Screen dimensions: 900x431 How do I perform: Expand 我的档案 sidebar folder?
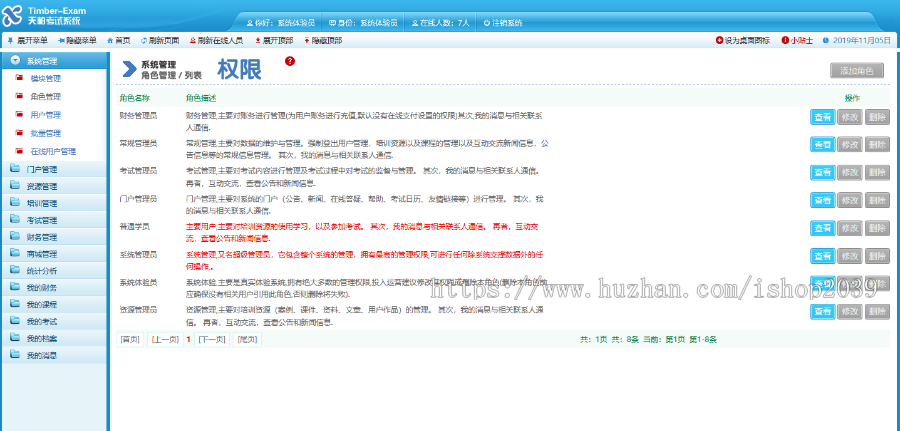click(54, 339)
